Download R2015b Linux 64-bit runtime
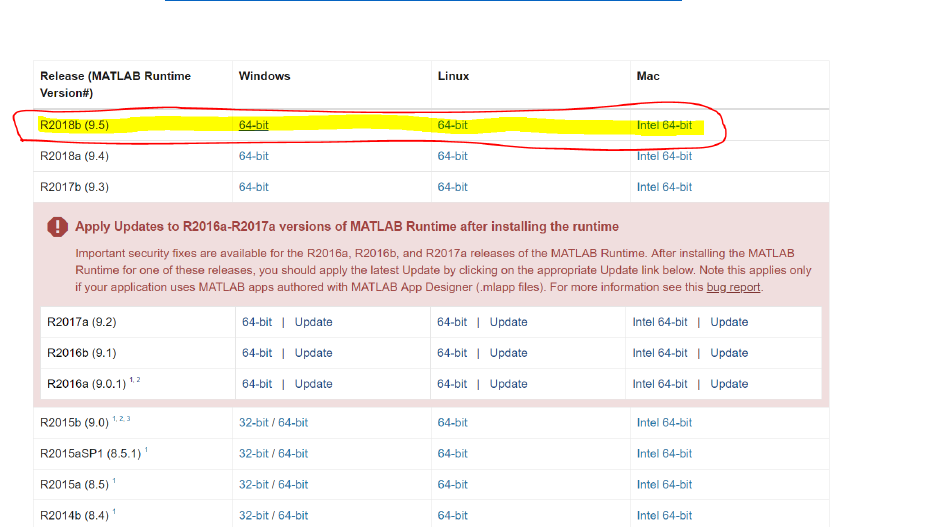Viewport: 937px width, 527px height. tap(452, 422)
